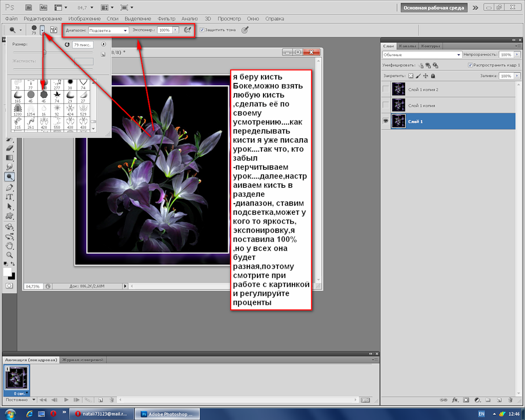Click the Основная рабочая среда button

pos(434,8)
